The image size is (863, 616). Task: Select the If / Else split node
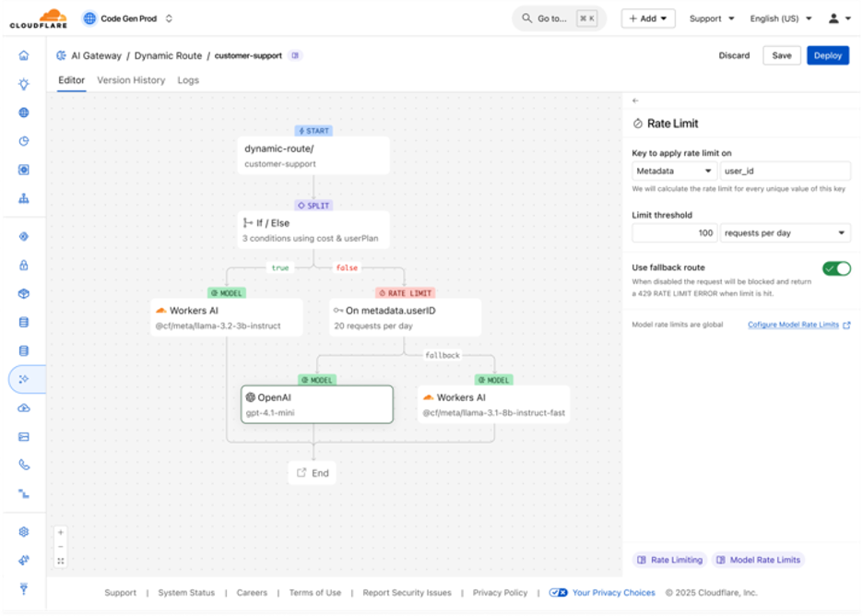313,231
